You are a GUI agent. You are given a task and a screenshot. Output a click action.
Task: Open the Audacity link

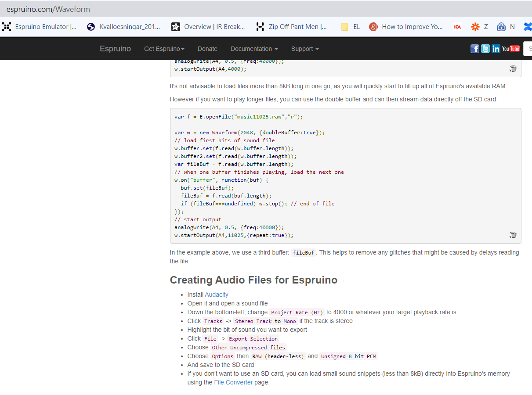(217, 294)
